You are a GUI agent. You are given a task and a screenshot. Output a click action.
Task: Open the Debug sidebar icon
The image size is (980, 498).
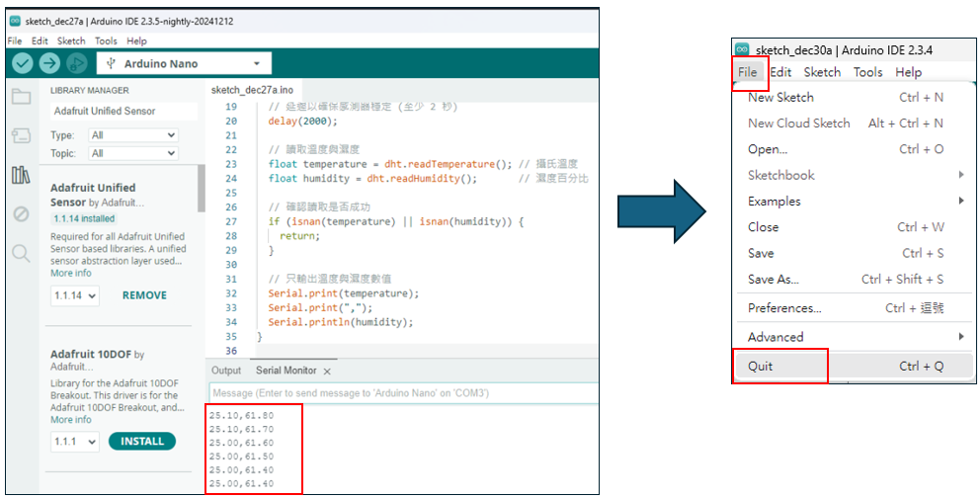[x=22, y=214]
